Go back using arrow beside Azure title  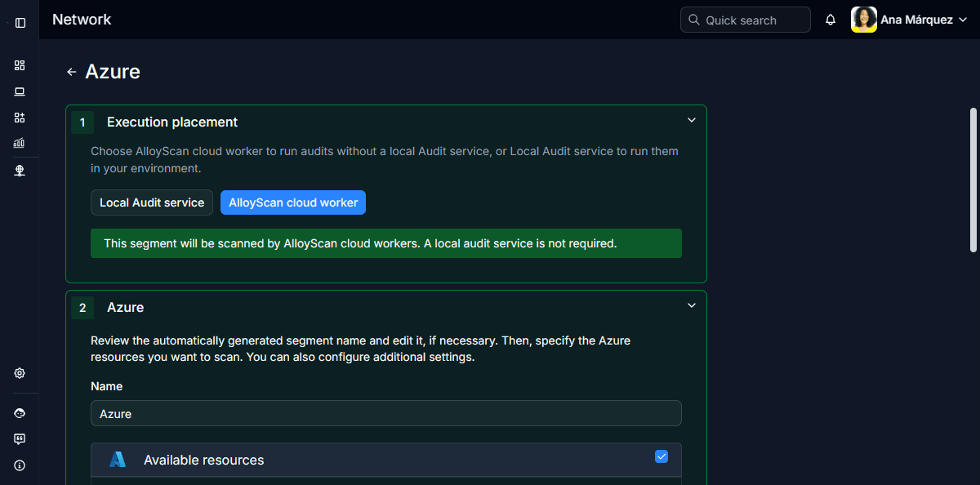[72, 72]
